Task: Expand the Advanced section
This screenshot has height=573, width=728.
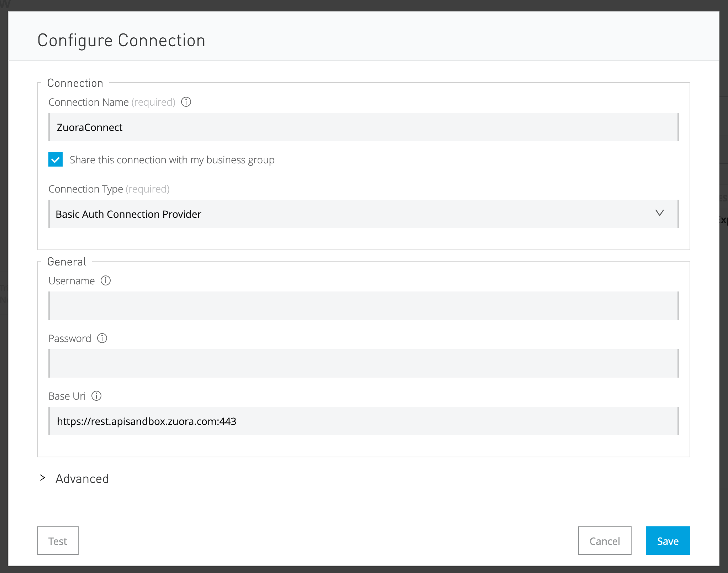Action: pyautogui.click(x=43, y=478)
